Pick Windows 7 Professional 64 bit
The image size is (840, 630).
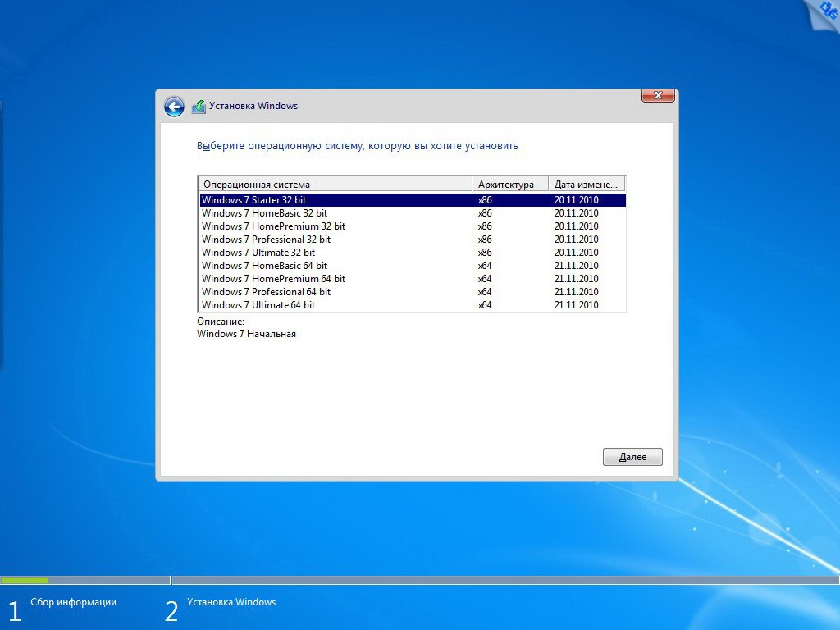413,292
